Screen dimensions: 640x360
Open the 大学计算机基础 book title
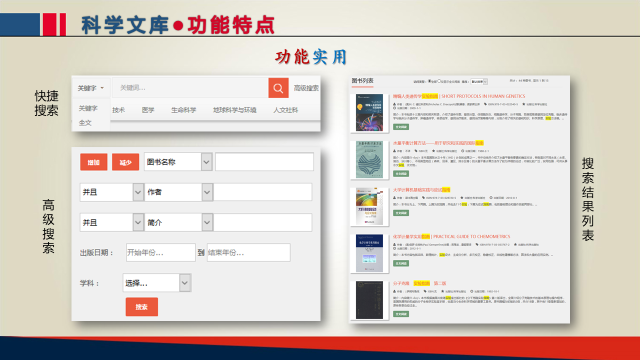coord(422,190)
